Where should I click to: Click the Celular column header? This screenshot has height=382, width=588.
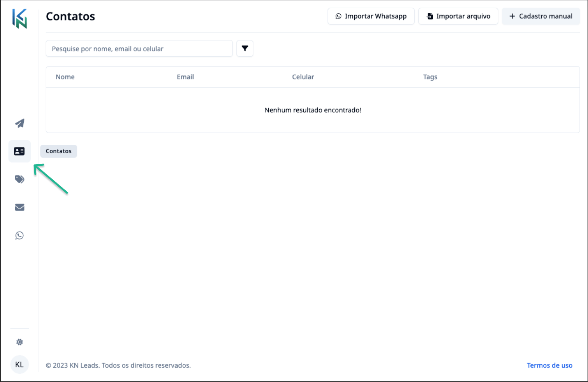tap(303, 77)
